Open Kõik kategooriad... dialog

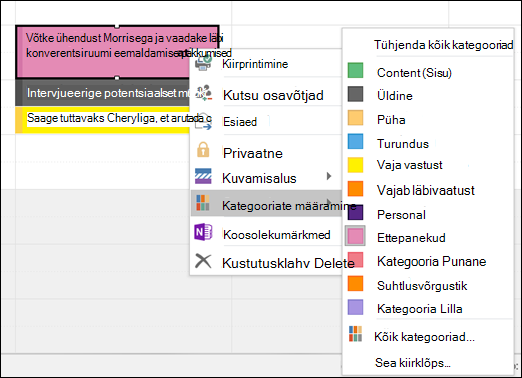(x=424, y=337)
